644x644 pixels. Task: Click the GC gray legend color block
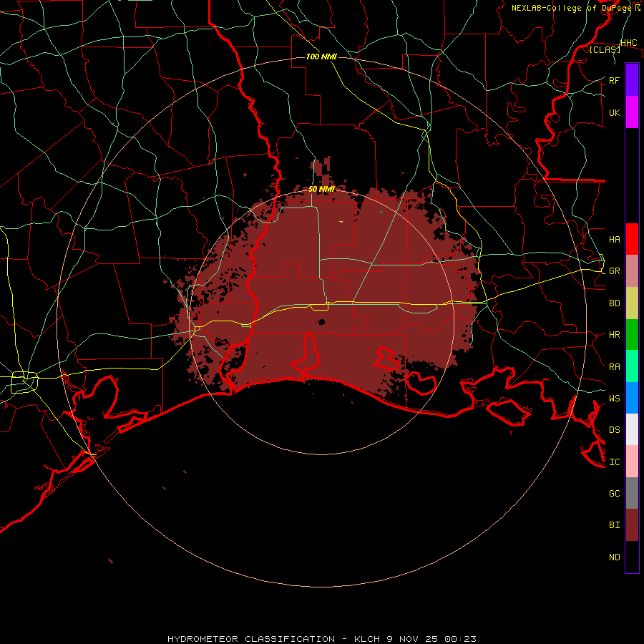coord(632,493)
